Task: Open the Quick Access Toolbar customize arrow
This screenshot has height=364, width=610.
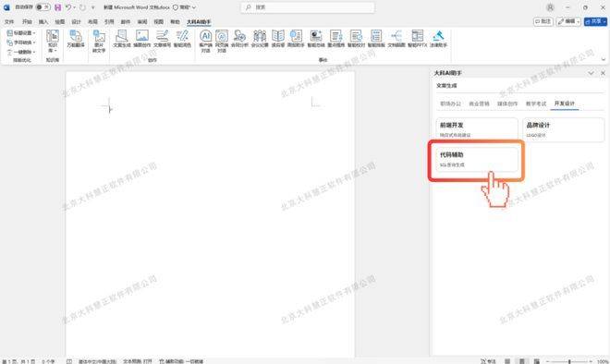Action: 93,7
